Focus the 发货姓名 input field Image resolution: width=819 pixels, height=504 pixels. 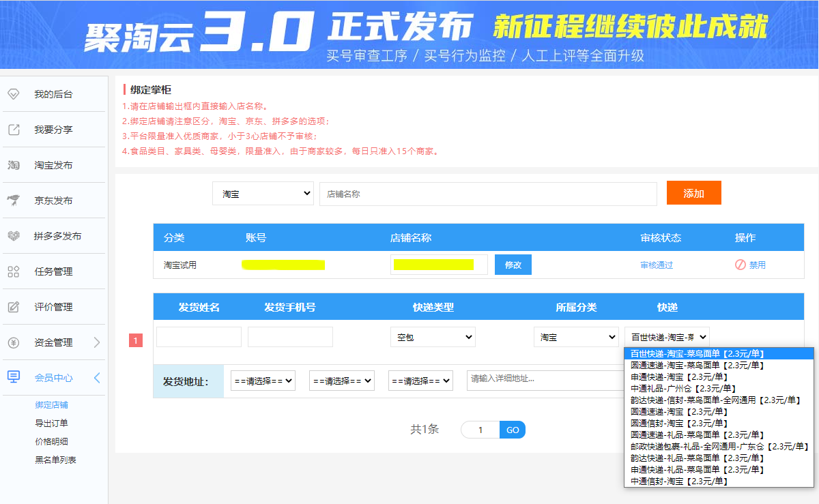[x=199, y=337]
